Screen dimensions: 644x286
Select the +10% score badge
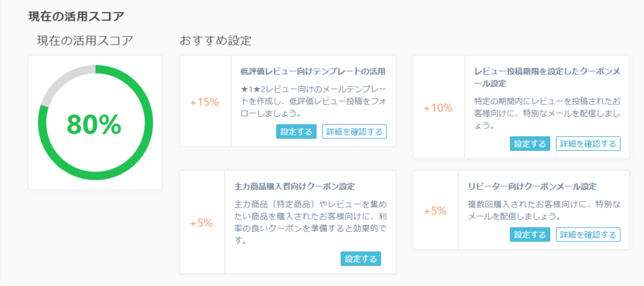click(x=438, y=108)
